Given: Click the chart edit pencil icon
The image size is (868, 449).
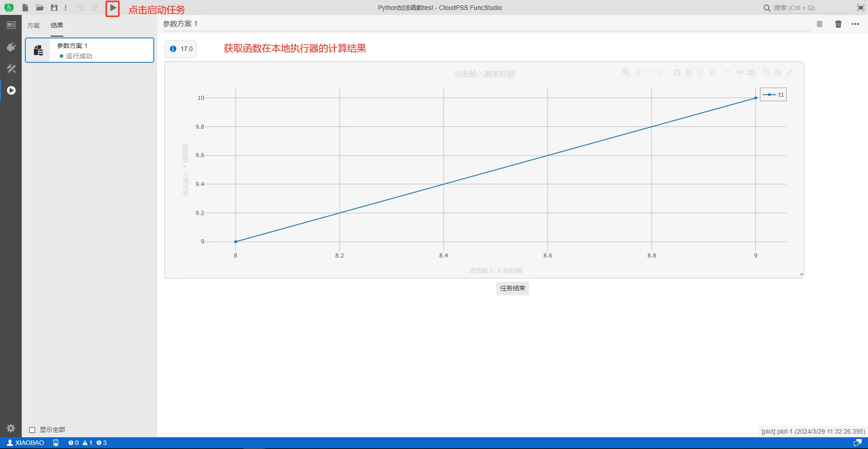Looking at the screenshot, I should click(x=790, y=72).
